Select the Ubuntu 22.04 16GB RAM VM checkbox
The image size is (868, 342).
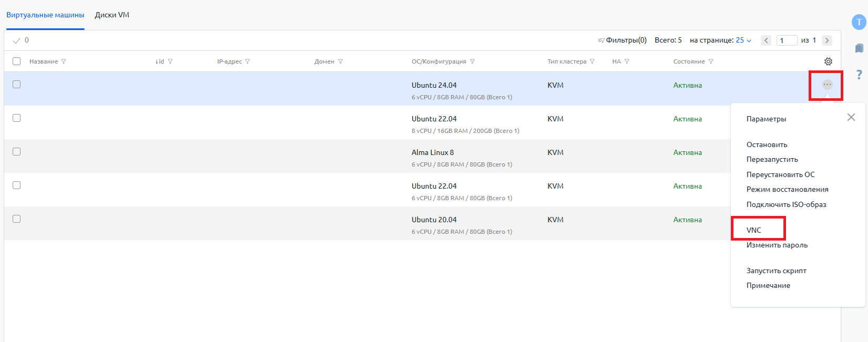tap(16, 118)
